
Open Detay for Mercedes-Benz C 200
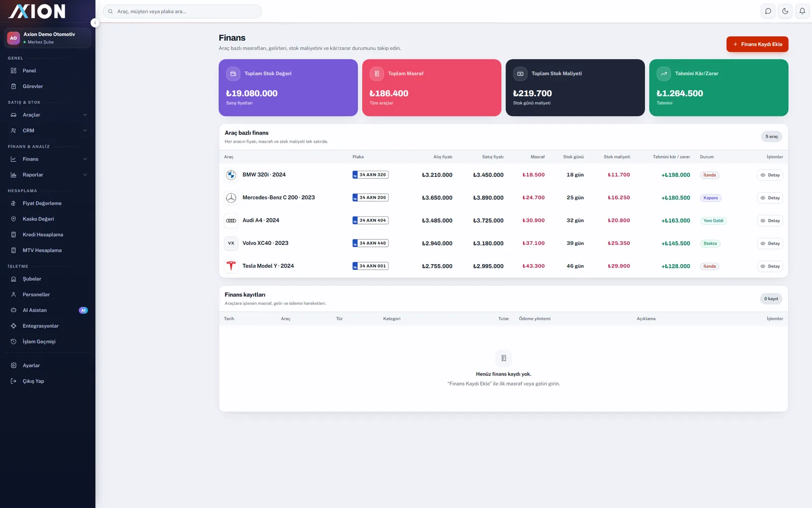tap(770, 198)
